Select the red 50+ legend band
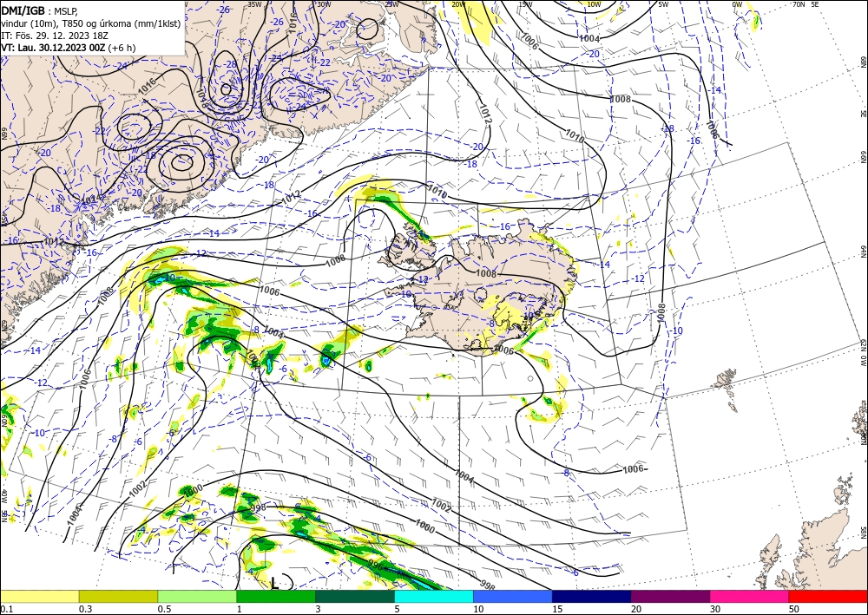 828,596
